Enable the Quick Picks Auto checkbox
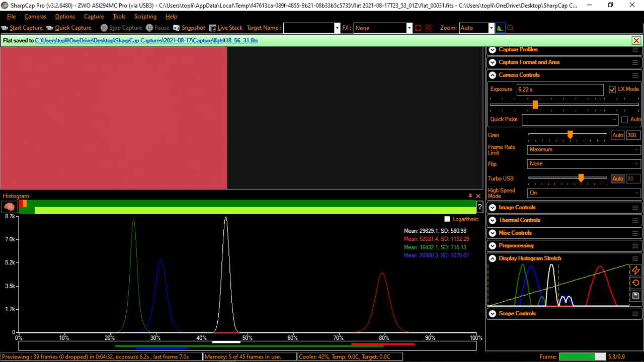The height and width of the screenshot is (362, 644). point(624,120)
